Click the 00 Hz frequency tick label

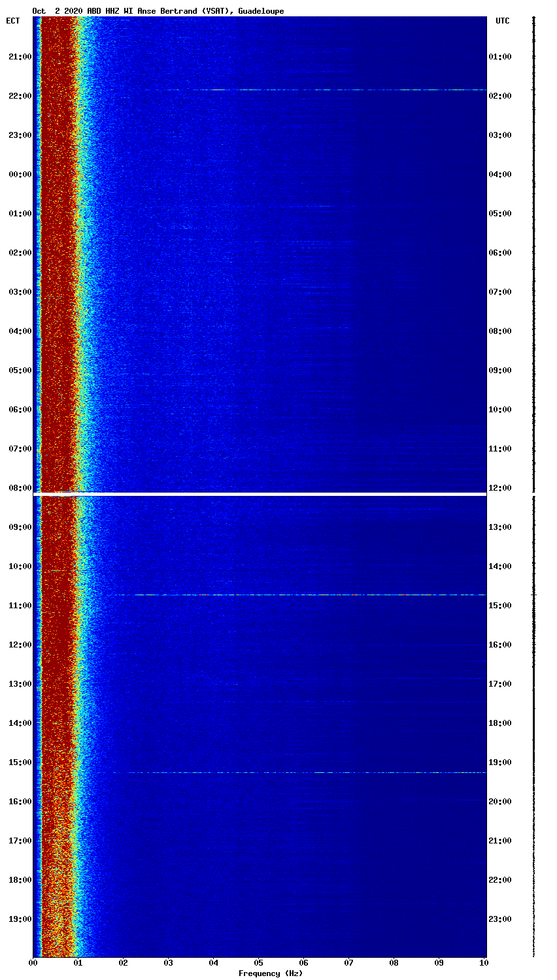pos(33,963)
